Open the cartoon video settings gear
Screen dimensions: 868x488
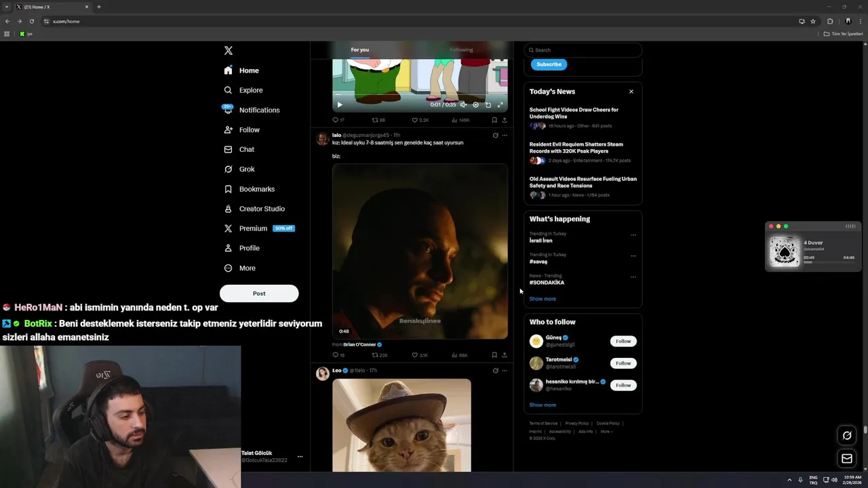[x=475, y=104]
